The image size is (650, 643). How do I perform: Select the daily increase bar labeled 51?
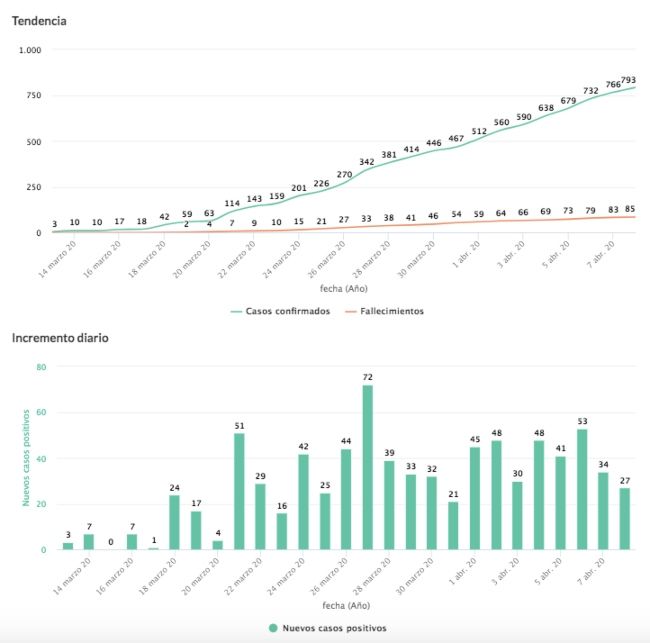[239, 491]
